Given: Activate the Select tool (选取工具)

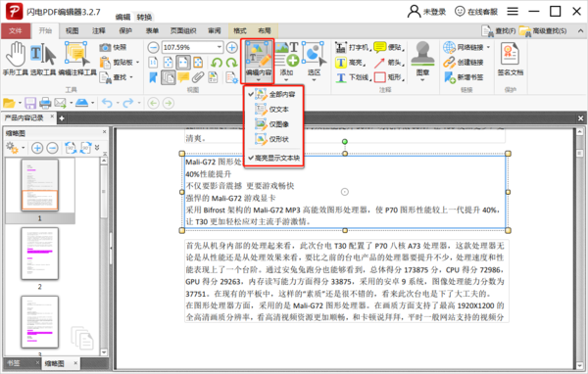Looking at the screenshot, I should click(43, 59).
